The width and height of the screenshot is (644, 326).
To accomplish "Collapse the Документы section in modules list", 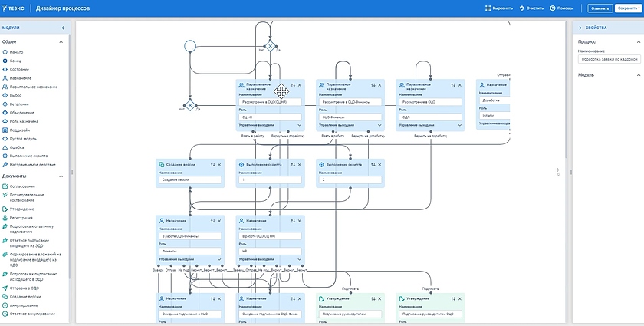I will pyautogui.click(x=64, y=176).
